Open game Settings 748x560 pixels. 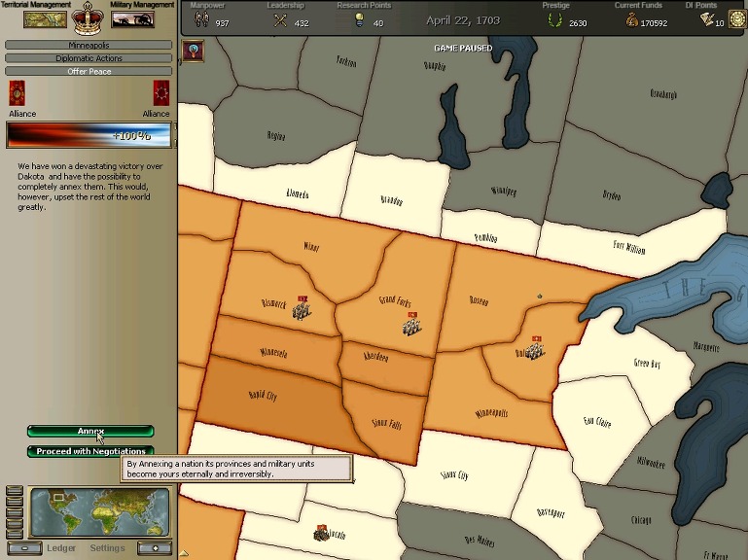(x=107, y=548)
